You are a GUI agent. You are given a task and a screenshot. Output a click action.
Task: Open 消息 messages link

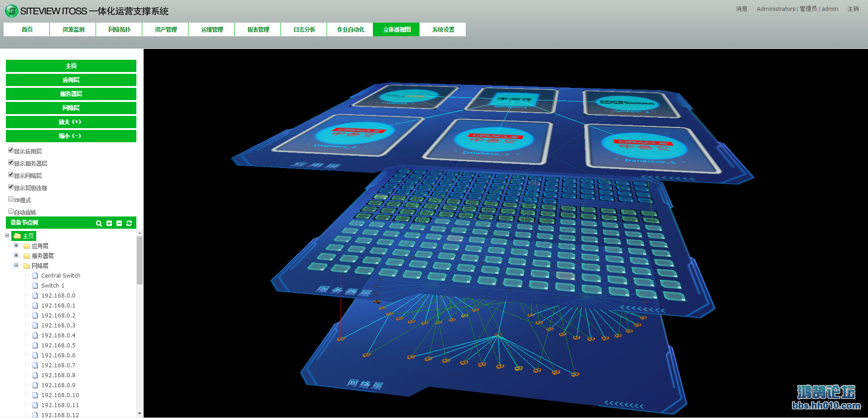coord(742,9)
